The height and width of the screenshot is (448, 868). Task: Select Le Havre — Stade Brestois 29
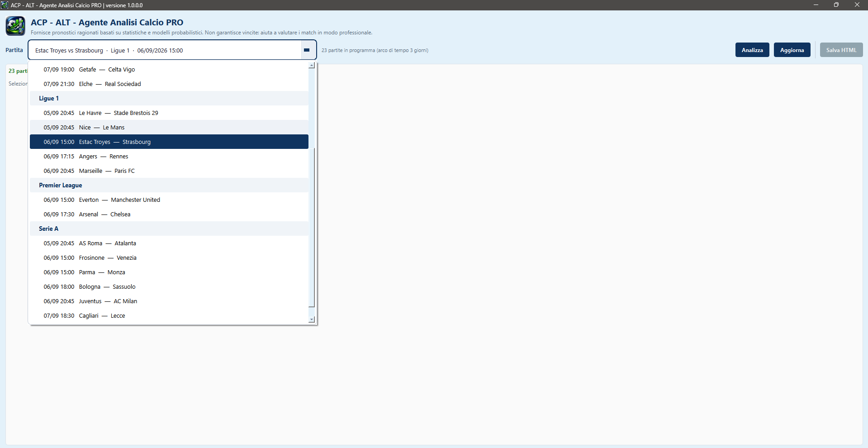pos(169,113)
